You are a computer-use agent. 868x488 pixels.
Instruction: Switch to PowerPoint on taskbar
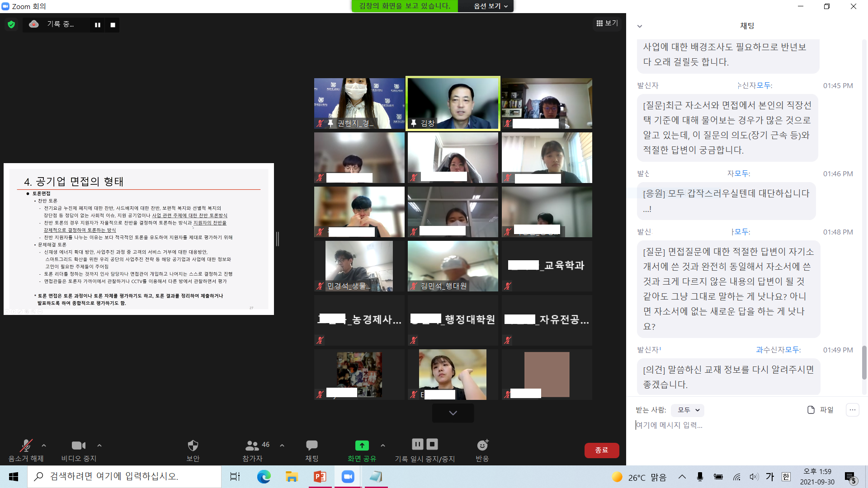320,477
